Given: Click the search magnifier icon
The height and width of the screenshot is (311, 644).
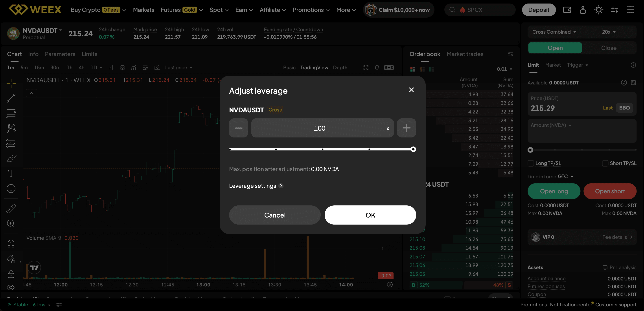Looking at the screenshot, I should pyautogui.click(x=452, y=10).
